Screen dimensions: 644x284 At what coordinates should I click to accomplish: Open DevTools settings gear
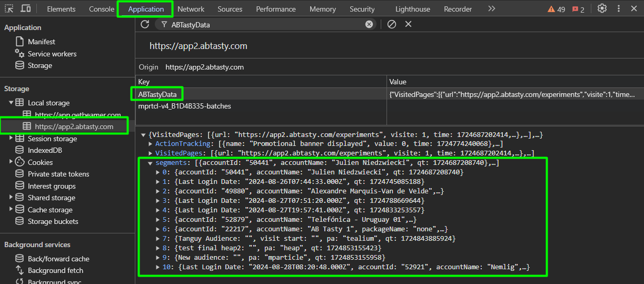coord(602,9)
